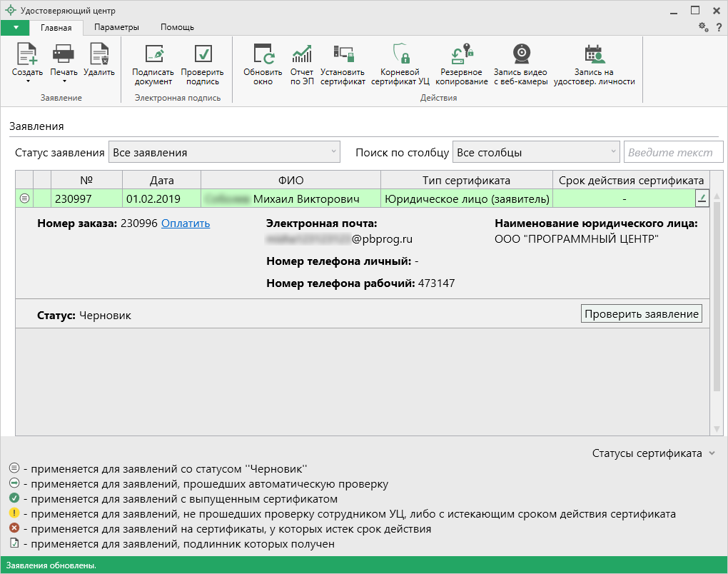Click the Create application icon
The width and height of the screenshot is (728, 574).
point(27,55)
